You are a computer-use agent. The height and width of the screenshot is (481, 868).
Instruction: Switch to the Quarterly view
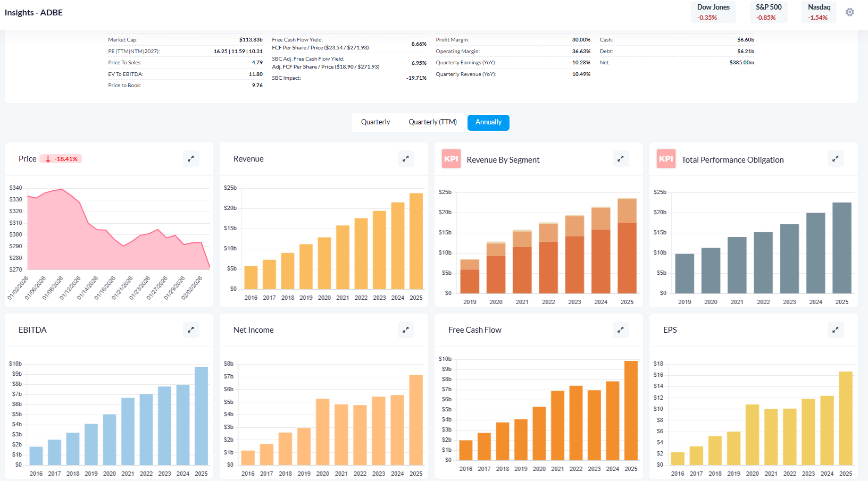(375, 122)
